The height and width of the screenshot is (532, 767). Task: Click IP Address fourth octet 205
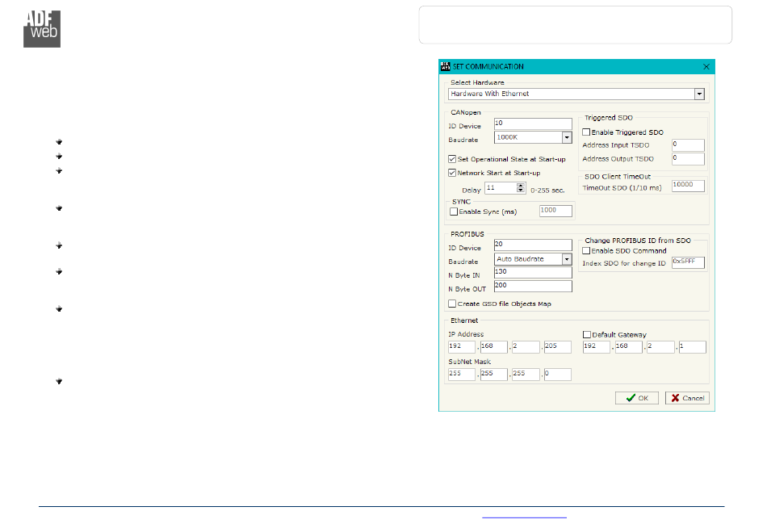(x=558, y=346)
